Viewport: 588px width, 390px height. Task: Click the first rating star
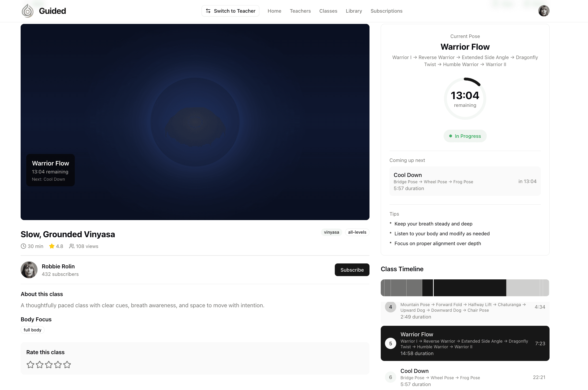pyautogui.click(x=30, y=365)
